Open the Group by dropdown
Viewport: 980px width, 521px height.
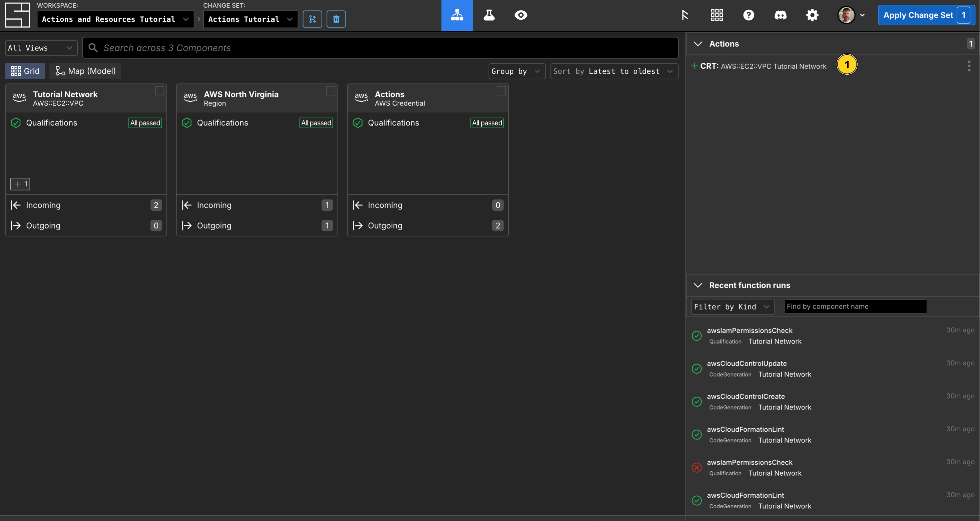point(517,71)
